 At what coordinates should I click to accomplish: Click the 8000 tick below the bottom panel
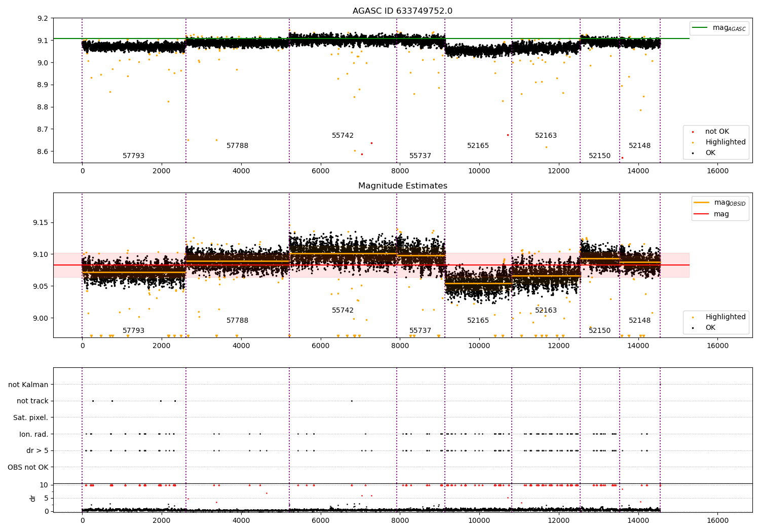400,520
